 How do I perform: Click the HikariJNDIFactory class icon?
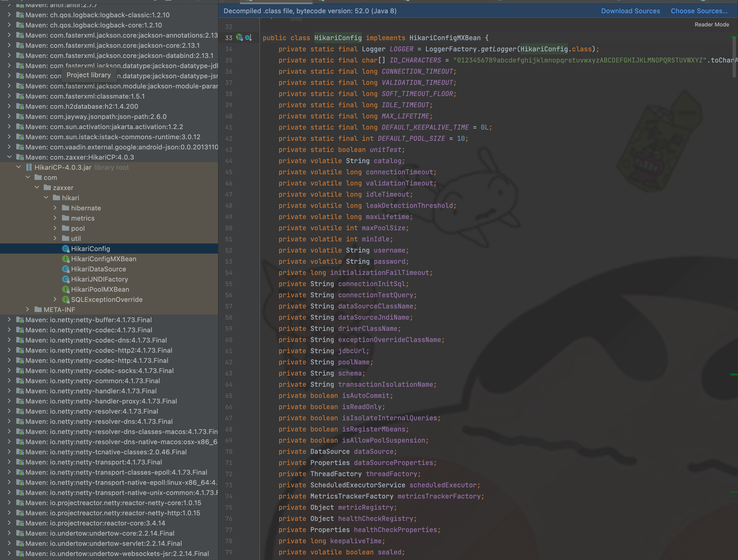[x=66, y=279]
